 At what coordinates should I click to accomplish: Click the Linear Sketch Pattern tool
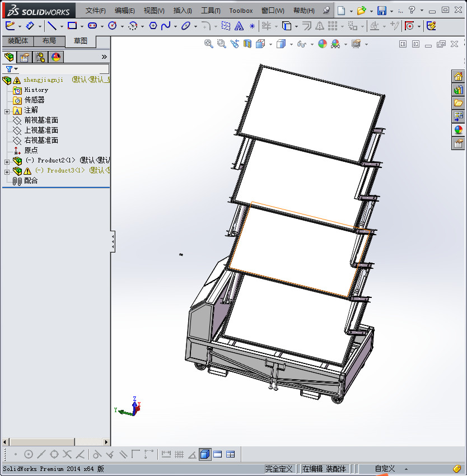[x=333, y=26]
